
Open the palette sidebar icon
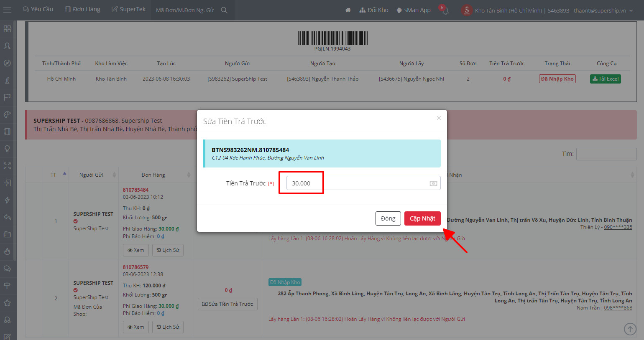(x=7, y=114)
